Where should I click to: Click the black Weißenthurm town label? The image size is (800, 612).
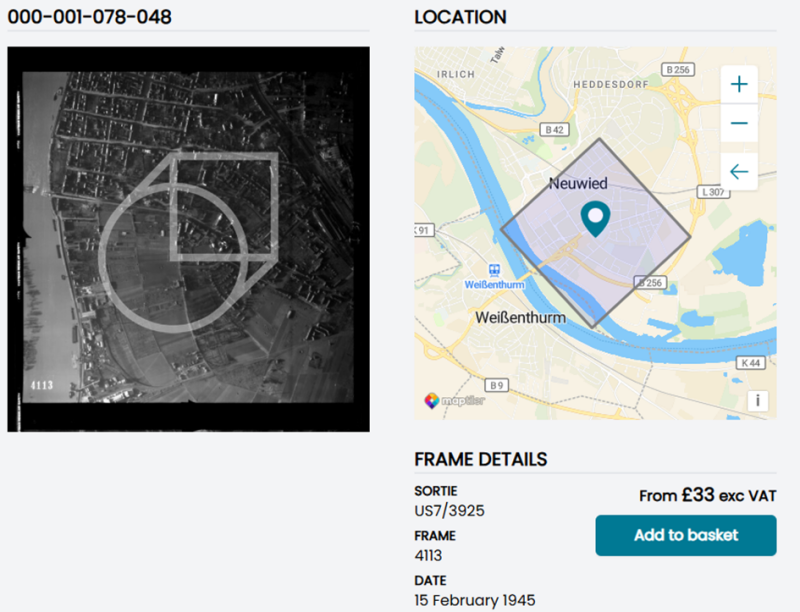point(519,318)
